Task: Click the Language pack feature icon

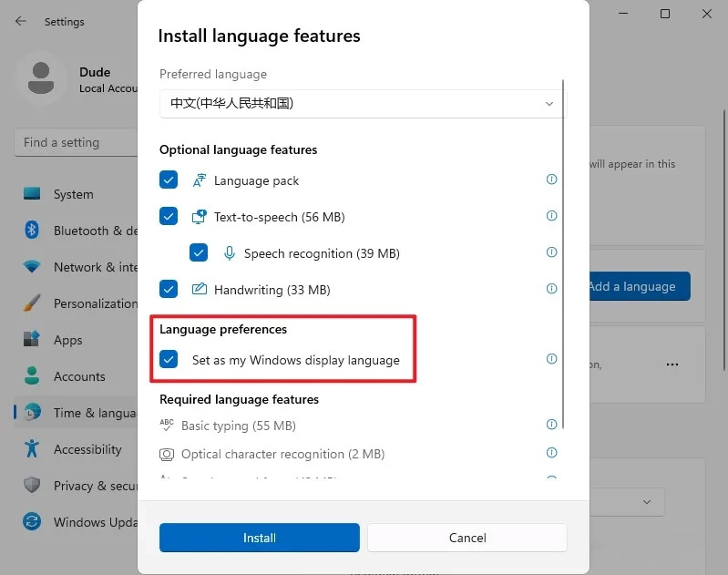Action: click(200, 180)
